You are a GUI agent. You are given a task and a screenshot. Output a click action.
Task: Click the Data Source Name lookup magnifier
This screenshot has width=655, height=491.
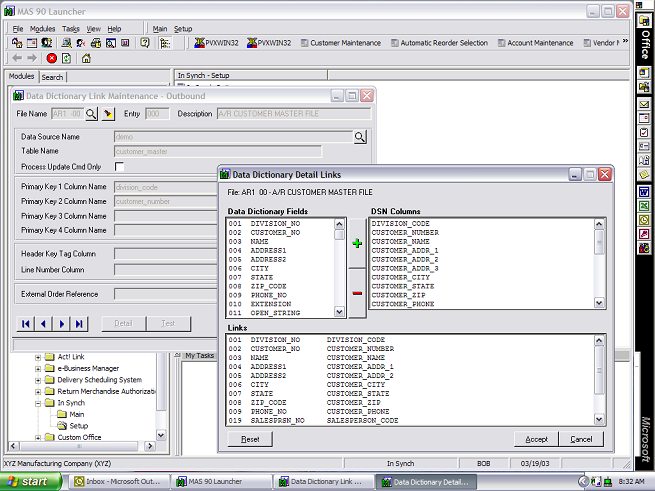click(x=360, y=137)
